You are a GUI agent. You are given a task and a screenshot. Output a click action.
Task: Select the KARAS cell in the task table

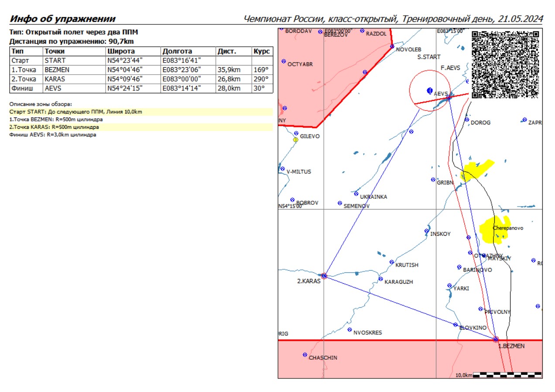tap(57, 79)
